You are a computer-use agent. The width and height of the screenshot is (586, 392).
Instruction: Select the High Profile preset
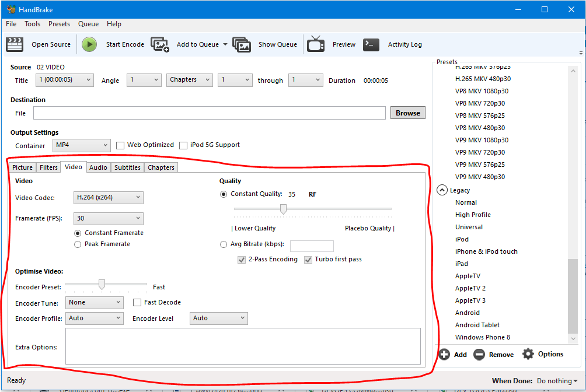pyautogui.click(x=473, y=215)
